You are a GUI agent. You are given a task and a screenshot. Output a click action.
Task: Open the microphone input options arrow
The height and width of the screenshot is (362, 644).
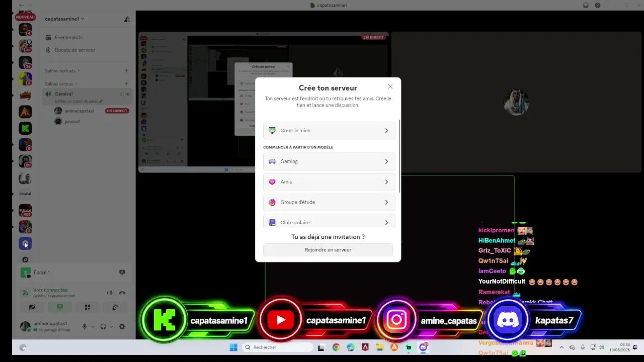click(93, 327)
